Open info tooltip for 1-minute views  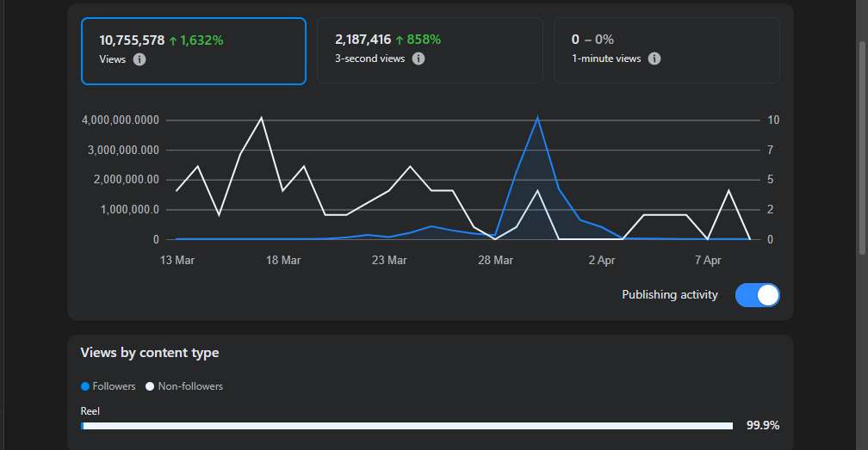pos(654,59)
